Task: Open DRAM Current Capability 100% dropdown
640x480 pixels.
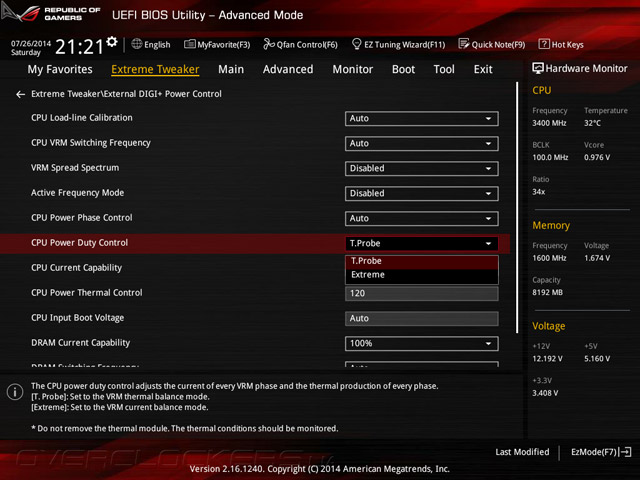Action: point(422,343)
